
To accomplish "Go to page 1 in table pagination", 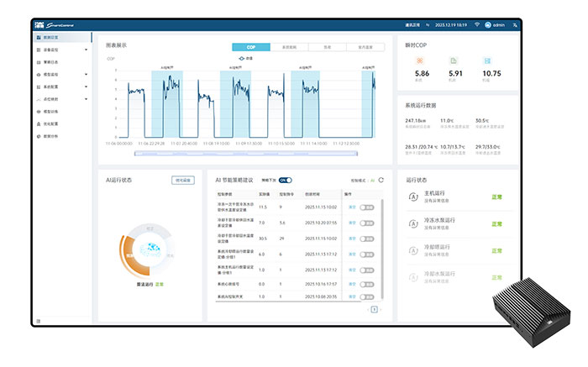I will 374,309.
